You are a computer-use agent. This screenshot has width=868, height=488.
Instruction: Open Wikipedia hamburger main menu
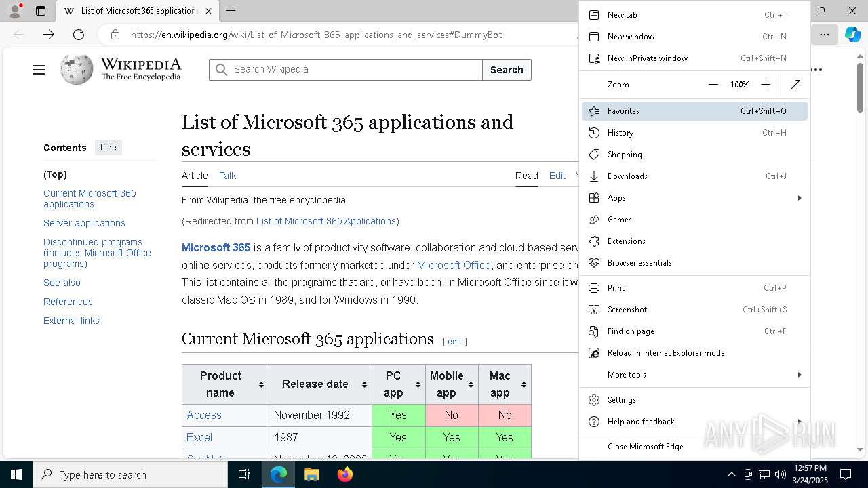(x=39, y=70)
